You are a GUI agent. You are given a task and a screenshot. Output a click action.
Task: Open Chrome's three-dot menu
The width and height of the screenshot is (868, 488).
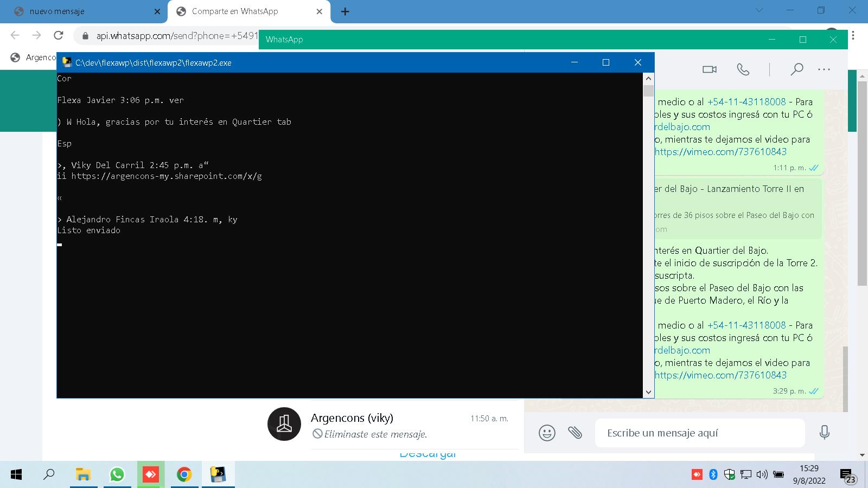(853, 36)
